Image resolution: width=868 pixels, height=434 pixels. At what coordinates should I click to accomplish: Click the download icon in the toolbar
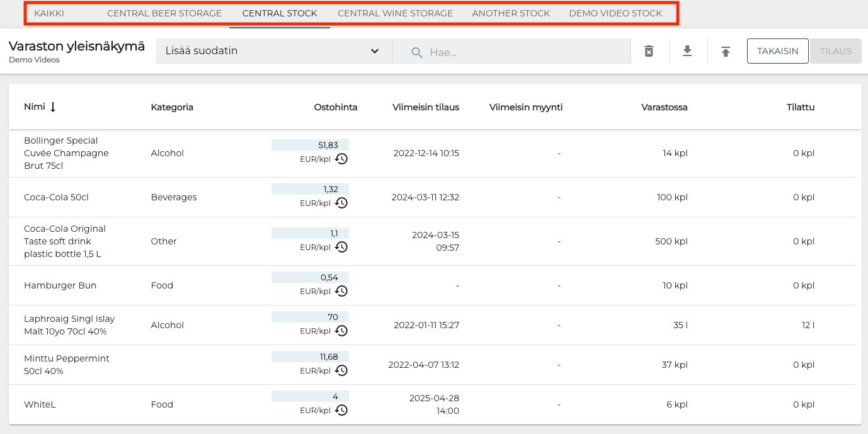[687, 51]
